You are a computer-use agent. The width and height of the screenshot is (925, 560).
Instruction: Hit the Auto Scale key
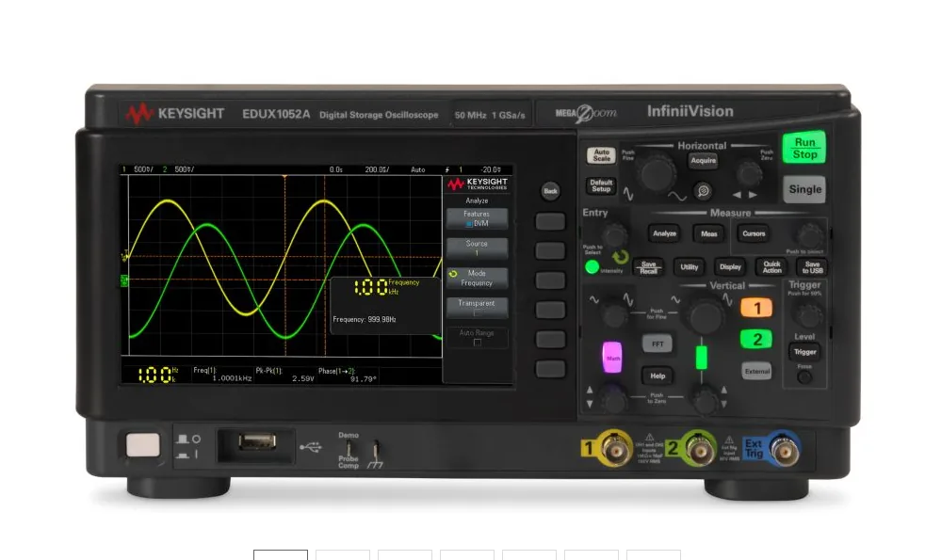[x=601, y=155]
